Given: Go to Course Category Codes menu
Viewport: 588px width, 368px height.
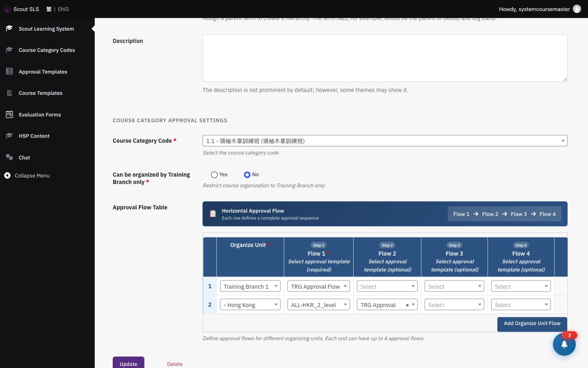Looking at the screenshot, I should click(47, 50).
